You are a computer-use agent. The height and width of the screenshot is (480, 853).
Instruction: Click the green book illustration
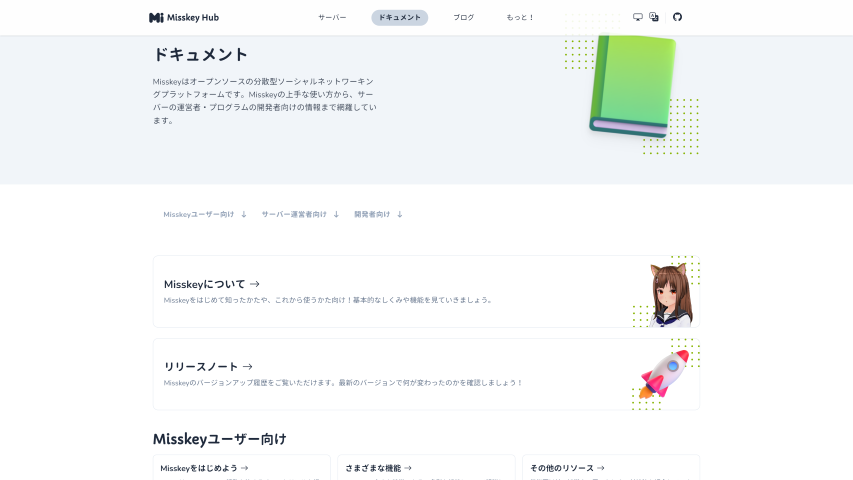(633, 86)
